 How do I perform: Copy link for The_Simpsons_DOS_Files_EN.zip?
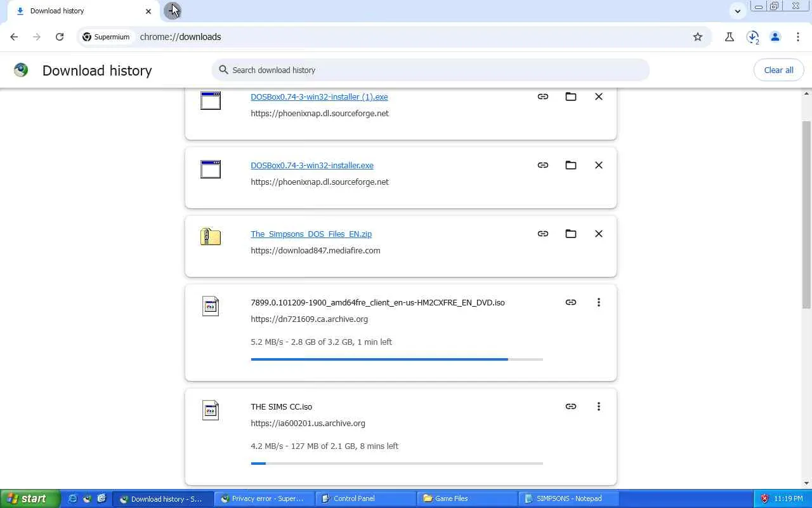[x=543, y=234]
